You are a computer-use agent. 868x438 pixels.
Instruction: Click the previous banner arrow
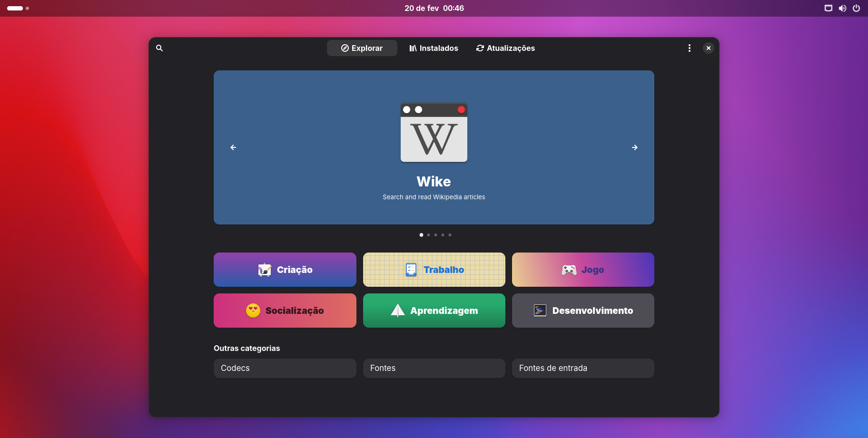(x=233, y=147)
